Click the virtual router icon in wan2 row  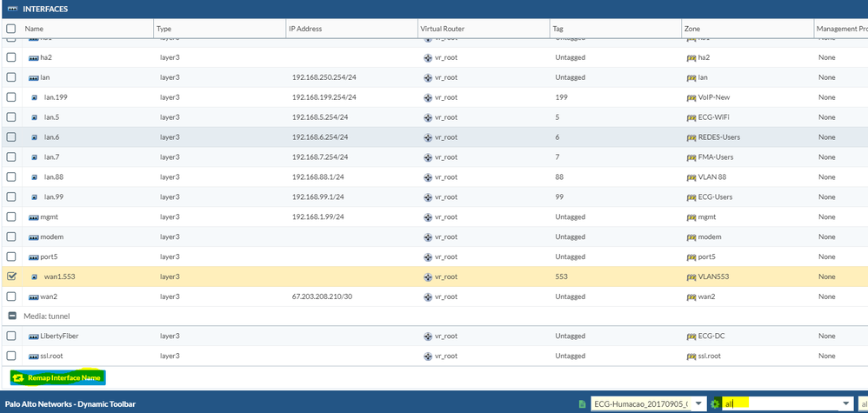(428, 296)
